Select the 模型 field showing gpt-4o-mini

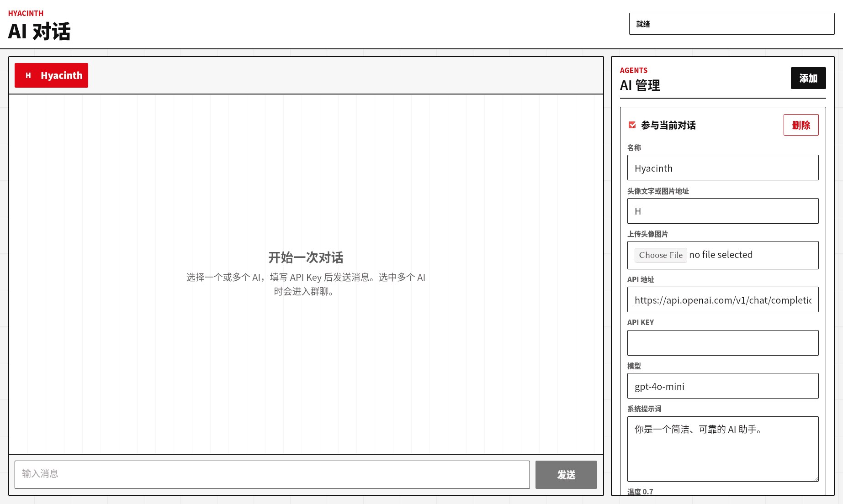722,386
